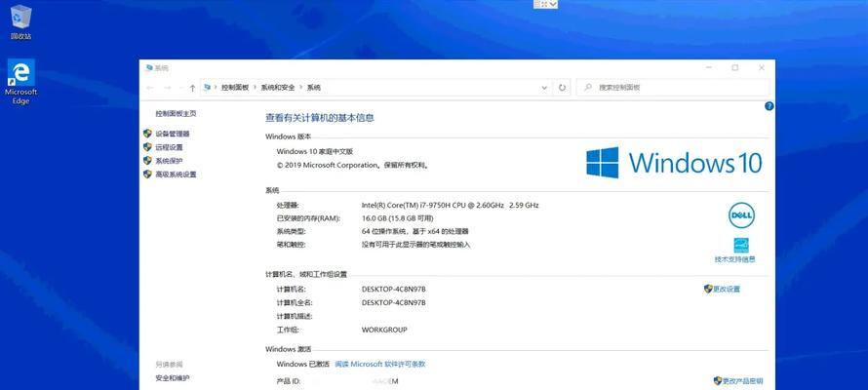Click the shield icon next to 高级系统设置

(147, 175)
